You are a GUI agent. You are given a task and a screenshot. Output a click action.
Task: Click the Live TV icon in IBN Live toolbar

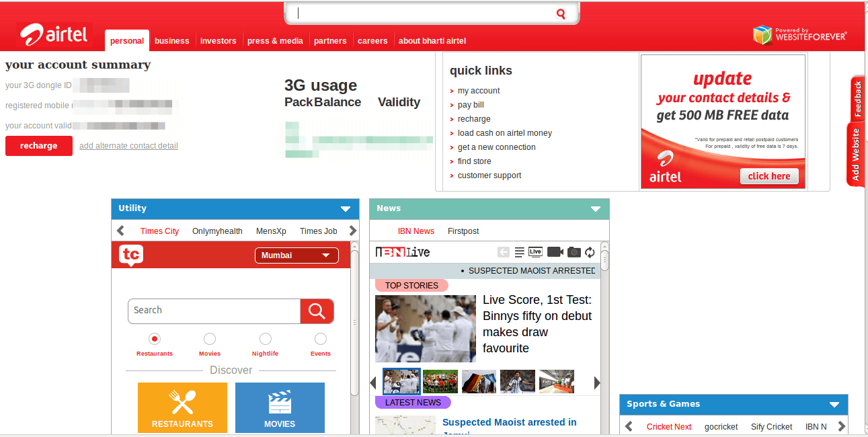click(x=535, y=252)
